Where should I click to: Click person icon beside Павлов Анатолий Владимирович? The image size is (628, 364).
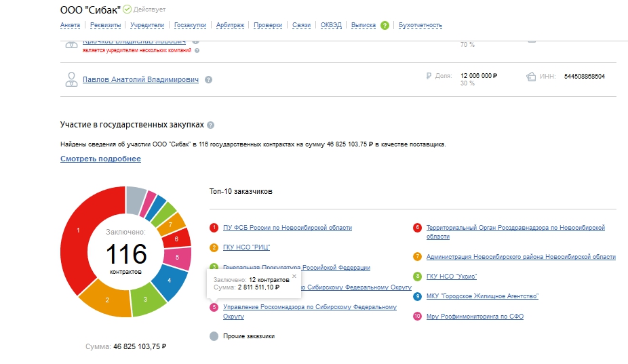point(71,79)
